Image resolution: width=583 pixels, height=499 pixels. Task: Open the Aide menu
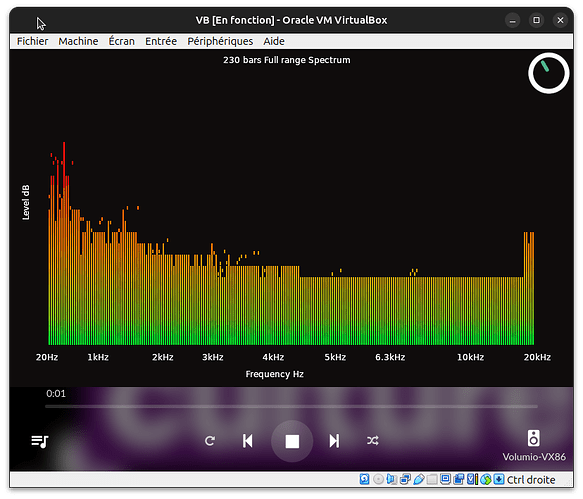click(x=274, y=41)
